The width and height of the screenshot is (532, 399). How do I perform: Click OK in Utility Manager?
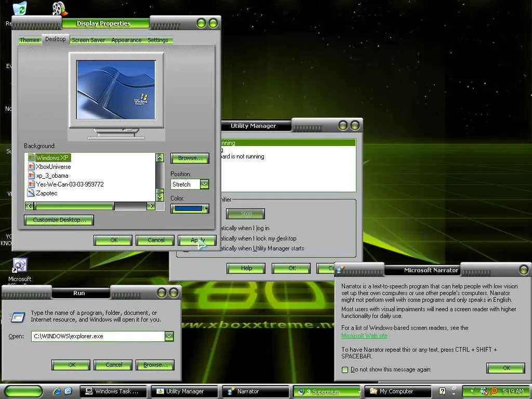pos(291,269)
